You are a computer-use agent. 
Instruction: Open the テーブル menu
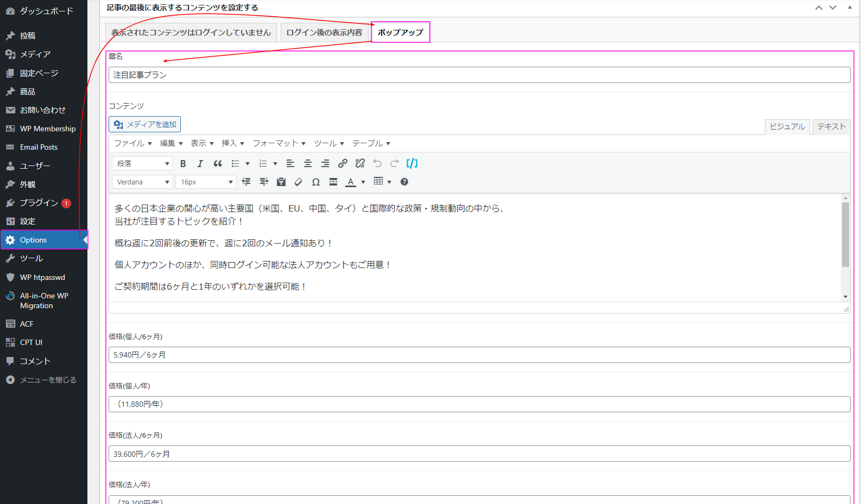(x=372, y=143)
